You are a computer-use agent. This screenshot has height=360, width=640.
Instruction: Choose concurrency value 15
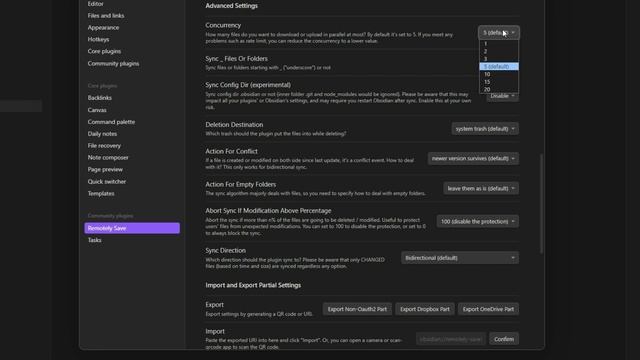coord(499,82)
